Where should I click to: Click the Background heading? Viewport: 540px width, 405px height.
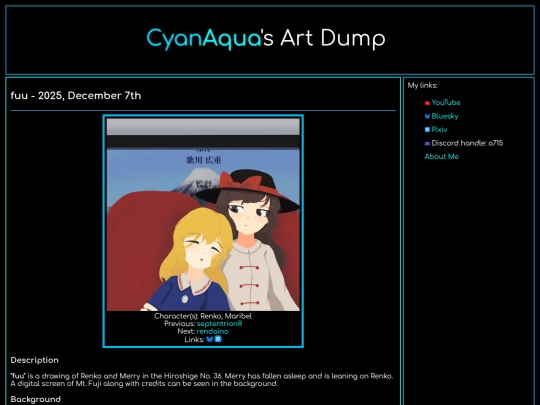pos(35,399)
